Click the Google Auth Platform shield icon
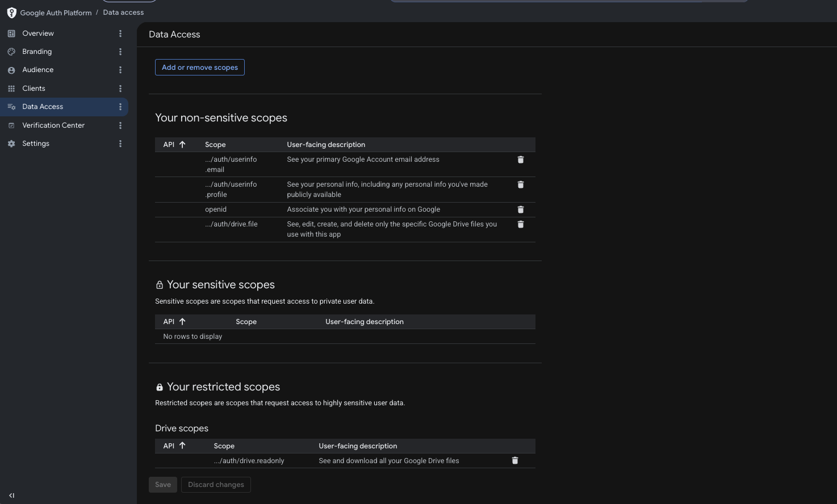 pyautogui.click(x=11, y=12)
